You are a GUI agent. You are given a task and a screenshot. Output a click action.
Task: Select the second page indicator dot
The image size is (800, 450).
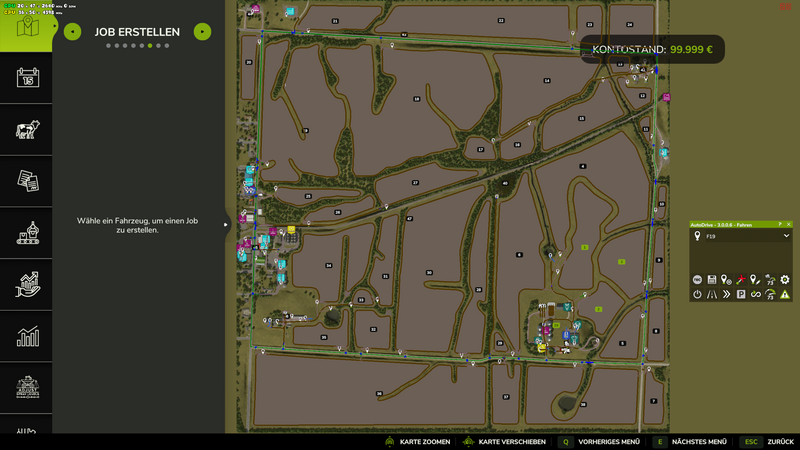(117, 46)
